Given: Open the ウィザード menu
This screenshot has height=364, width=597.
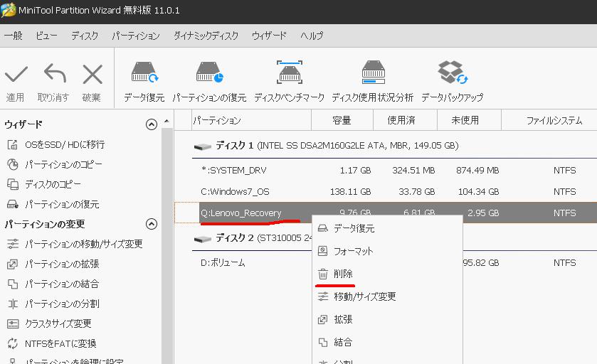Looking at the screenshot, I should 269,36.
